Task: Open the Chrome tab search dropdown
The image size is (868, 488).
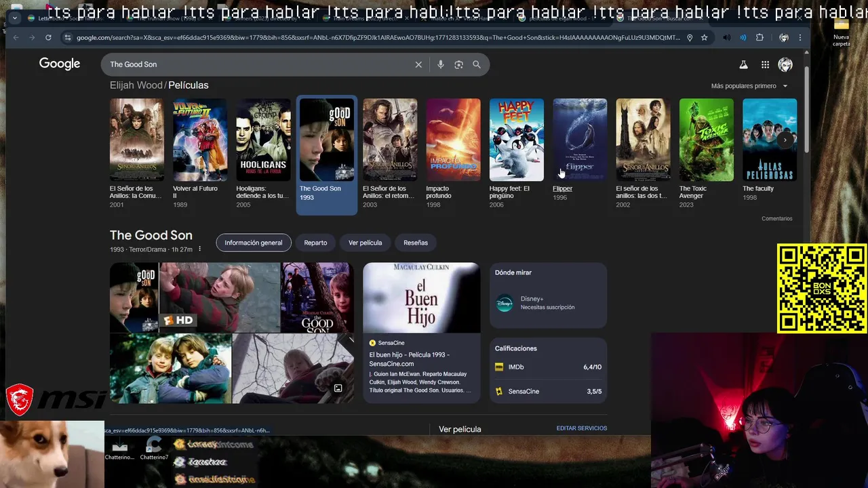Action: (15, 18)
